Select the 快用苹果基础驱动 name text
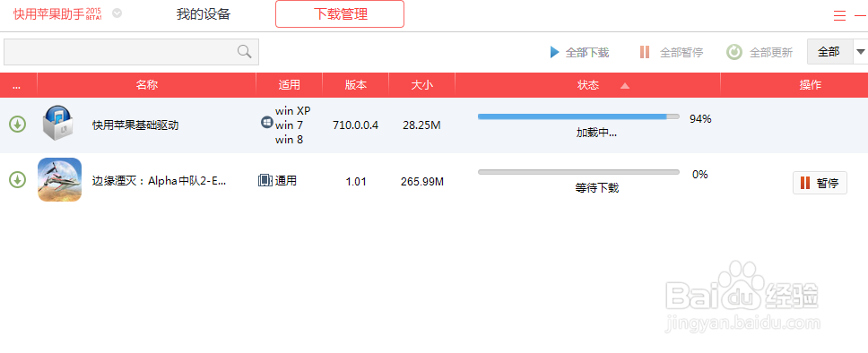Viewport: 868px width, 353px height. point(135,125)
